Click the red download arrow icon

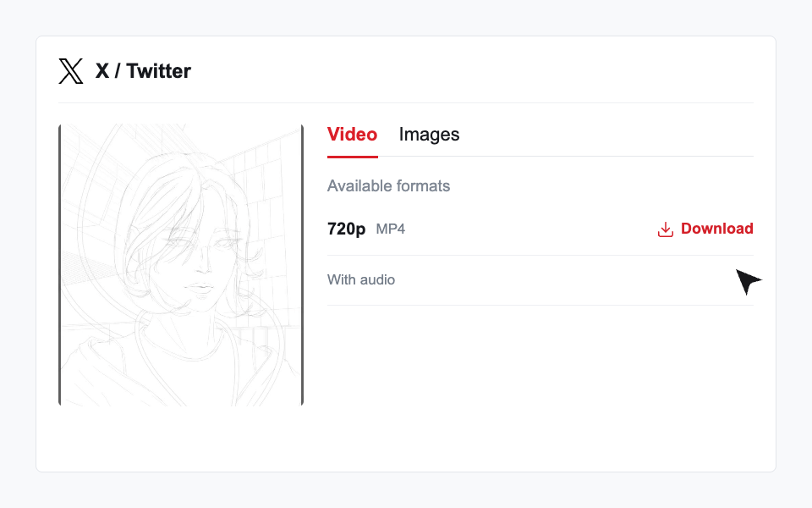click(x=666, y=229)
